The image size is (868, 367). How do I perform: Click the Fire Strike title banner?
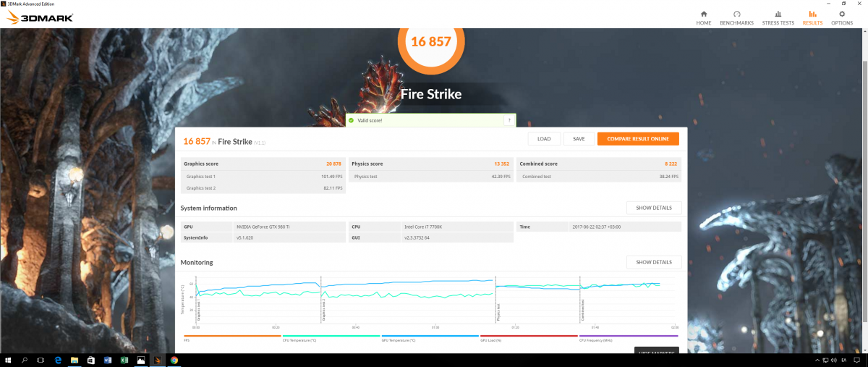(430, 94)
